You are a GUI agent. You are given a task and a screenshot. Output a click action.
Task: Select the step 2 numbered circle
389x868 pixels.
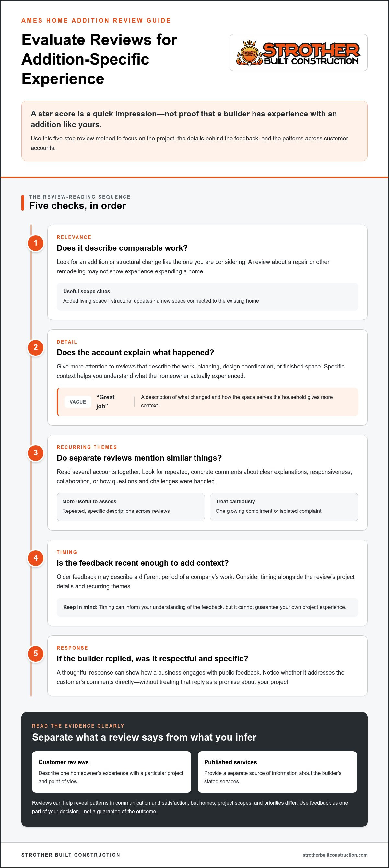pyautogui.click(x=36, y=347)
